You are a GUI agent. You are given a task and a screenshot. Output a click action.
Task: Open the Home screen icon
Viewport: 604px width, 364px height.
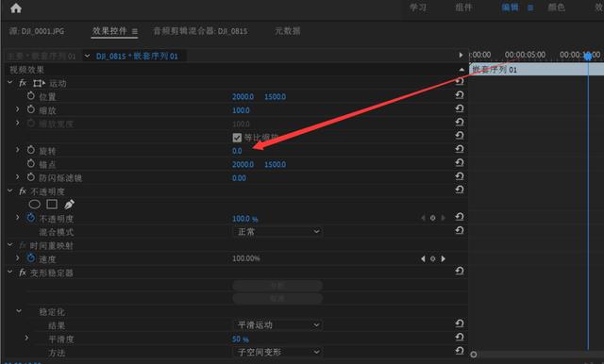pos(16,8)
